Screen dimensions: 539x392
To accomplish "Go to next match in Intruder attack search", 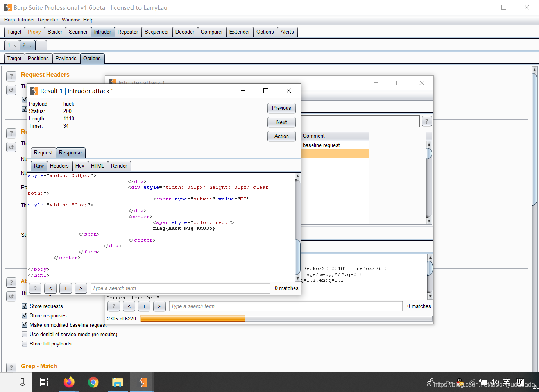I will 159,306.
